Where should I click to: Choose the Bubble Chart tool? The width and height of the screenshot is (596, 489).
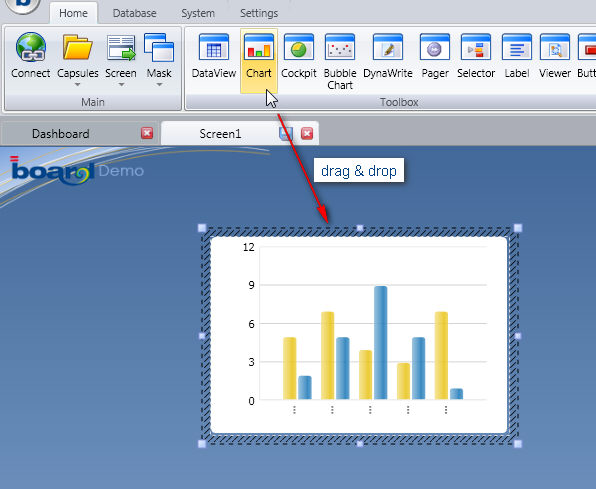click(x=340, y=47)
